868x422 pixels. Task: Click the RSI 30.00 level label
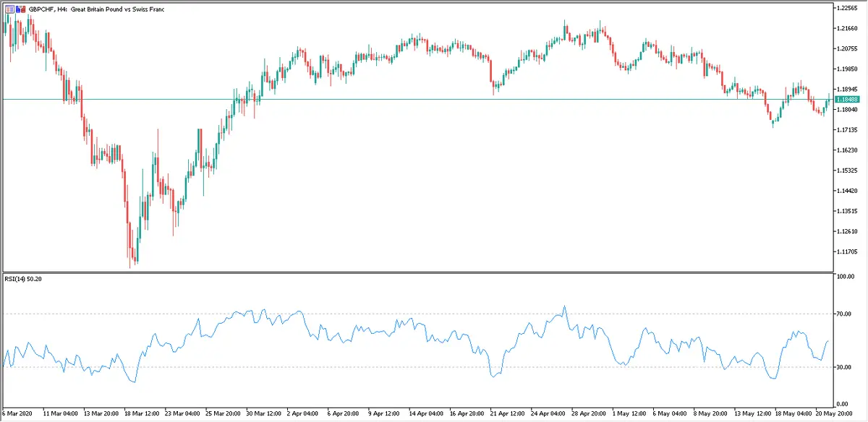845,367
